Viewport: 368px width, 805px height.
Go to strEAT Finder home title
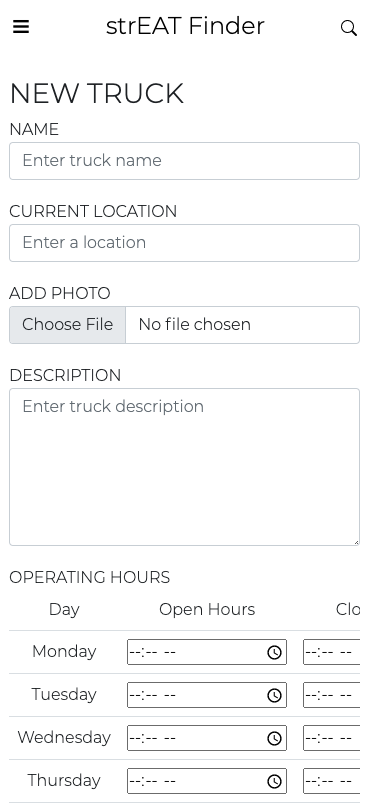185,26
